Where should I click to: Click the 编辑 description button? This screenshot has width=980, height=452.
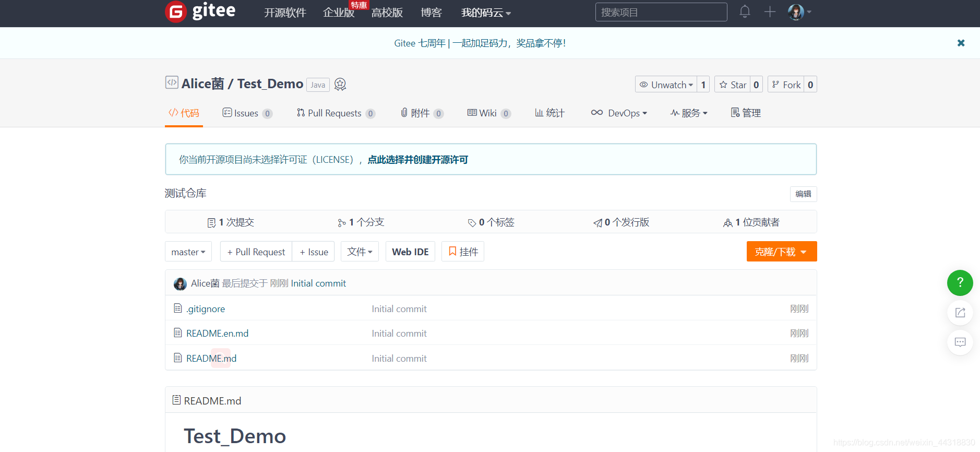click(803, 194)
